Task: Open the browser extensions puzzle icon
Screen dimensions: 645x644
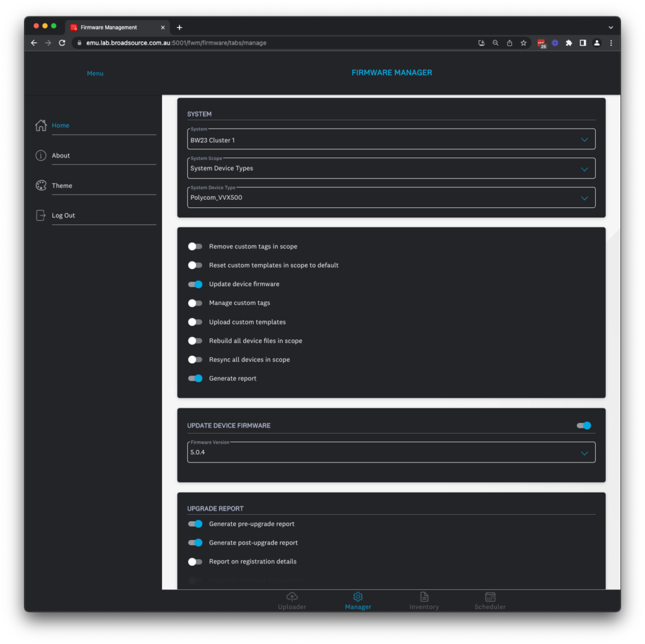Action: 569,43
